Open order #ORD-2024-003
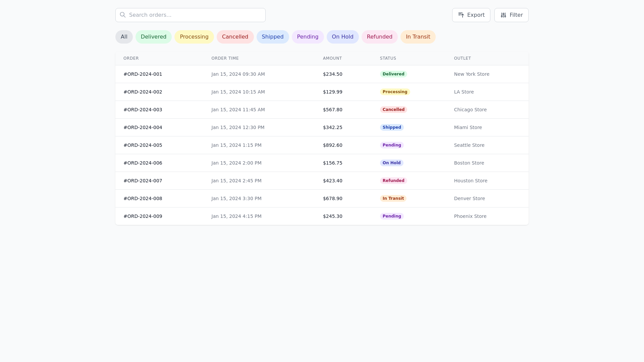 pyautogui.click(x=143, y=110)
